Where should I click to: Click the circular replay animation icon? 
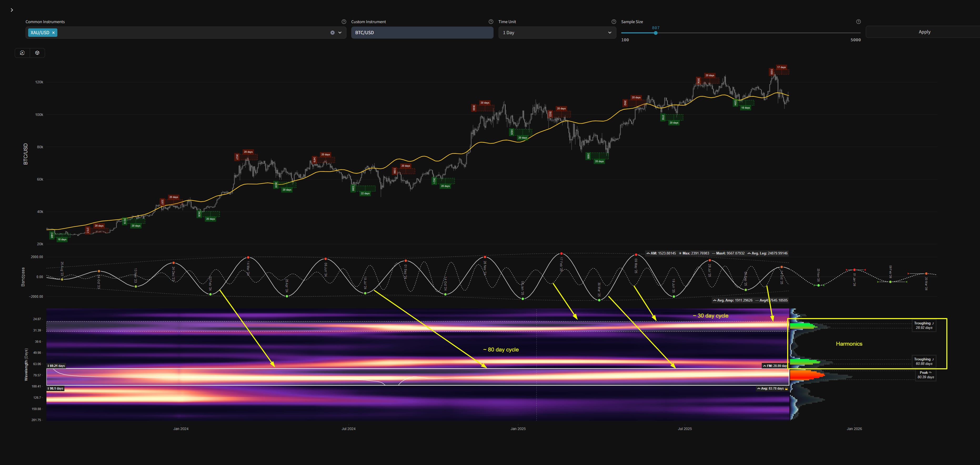(22, 53)
